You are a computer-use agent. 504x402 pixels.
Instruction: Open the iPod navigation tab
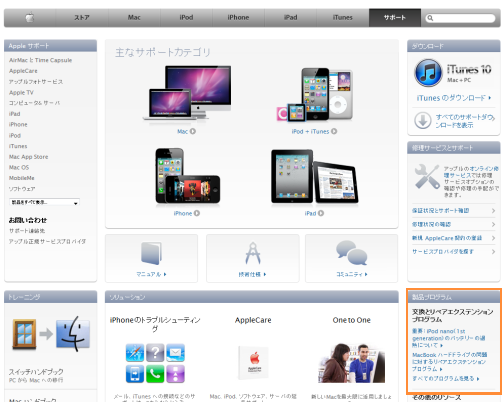pyautogui.click(x=186, y=18)
